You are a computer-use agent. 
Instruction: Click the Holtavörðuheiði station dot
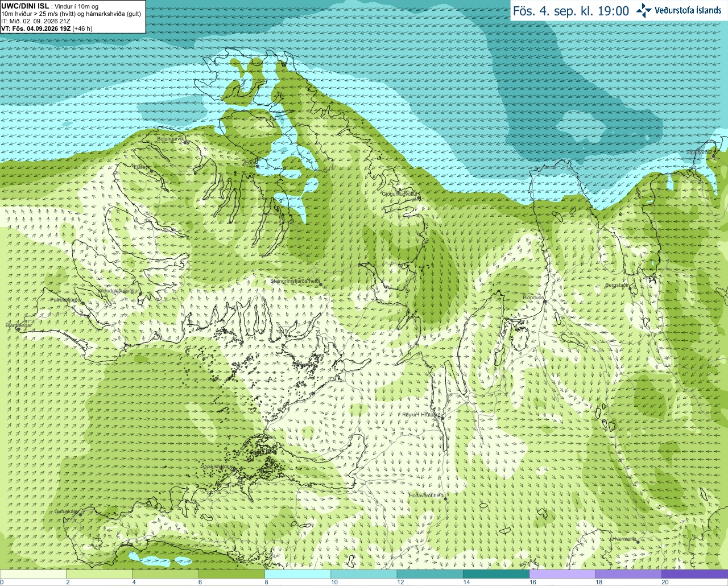click(x=446, y=499)
